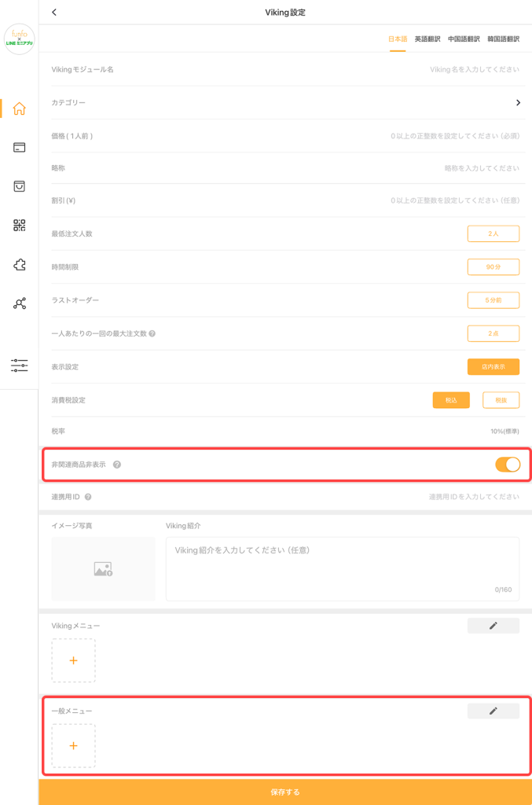Switch to the 中国語翻訳 tab

pyautogui.click(x=464, y=39)
